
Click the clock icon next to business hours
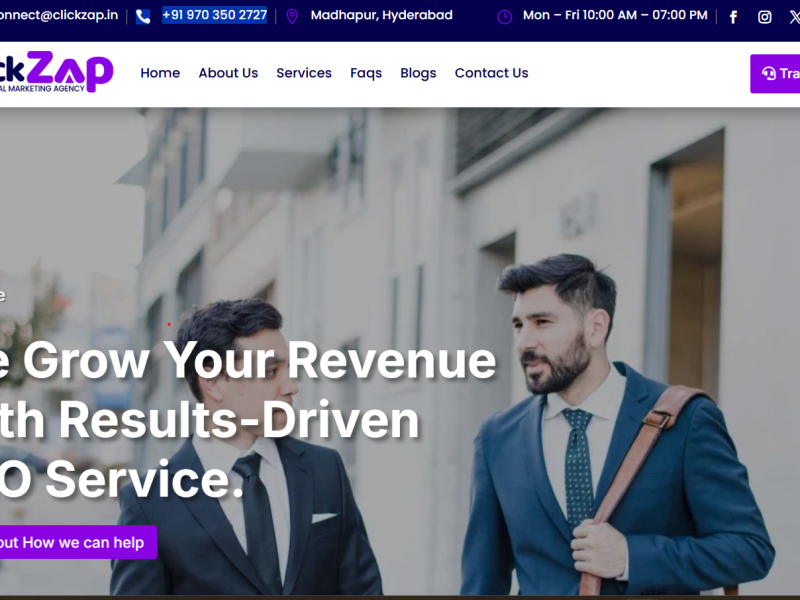point(502,16)
